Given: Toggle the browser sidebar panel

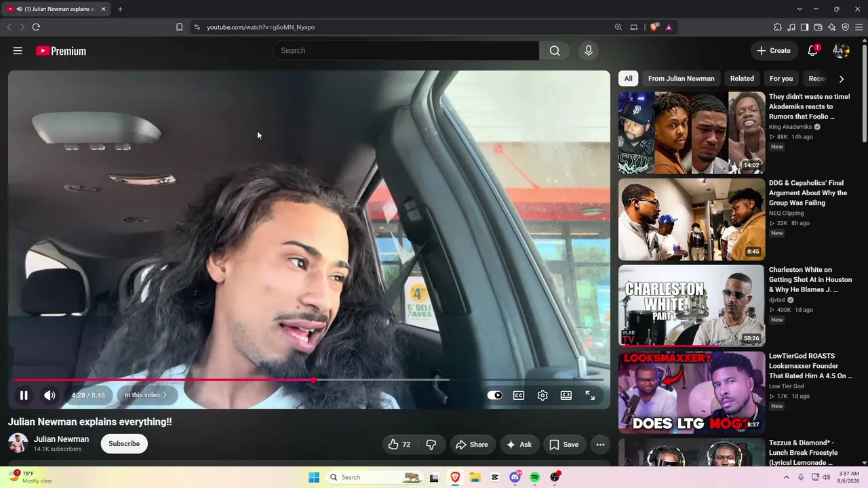Looking at the screenshot, I should coord(804,27).
